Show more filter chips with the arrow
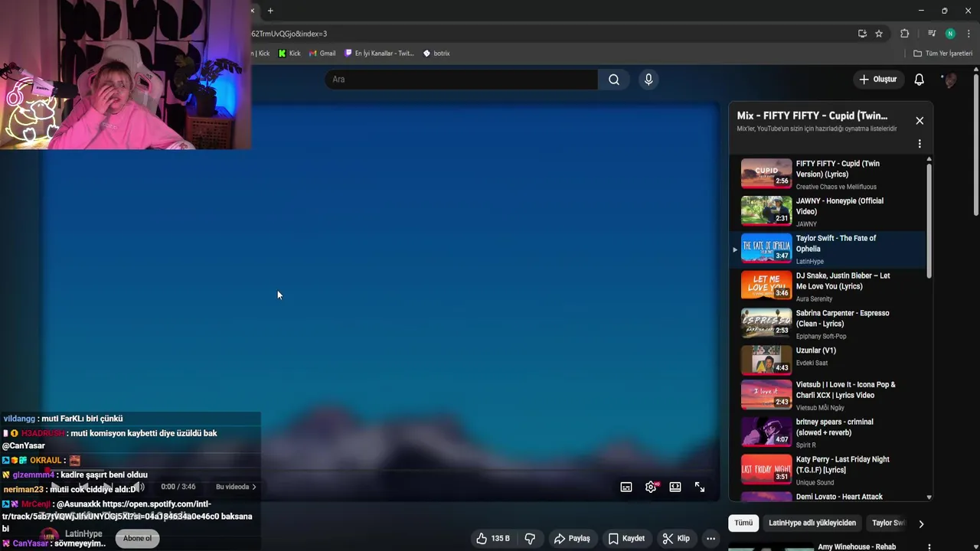Viewport: 980px width, 551px height. point(921,524)
